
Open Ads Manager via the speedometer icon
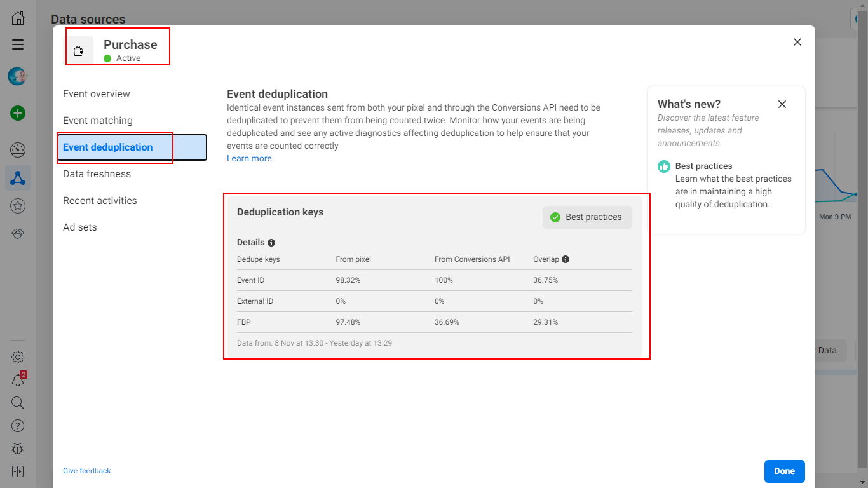[x=17, y=149]
